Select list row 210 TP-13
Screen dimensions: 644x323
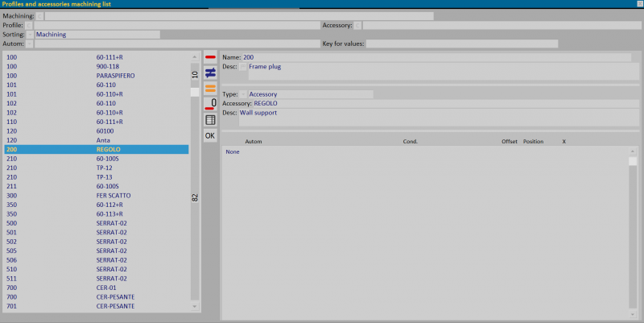pos(97,177)
